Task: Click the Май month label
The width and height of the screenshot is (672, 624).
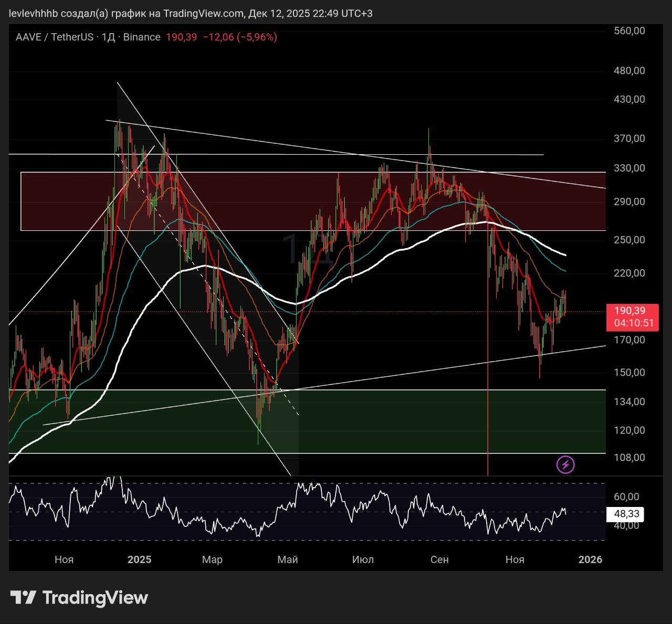Action: point(287,559)
